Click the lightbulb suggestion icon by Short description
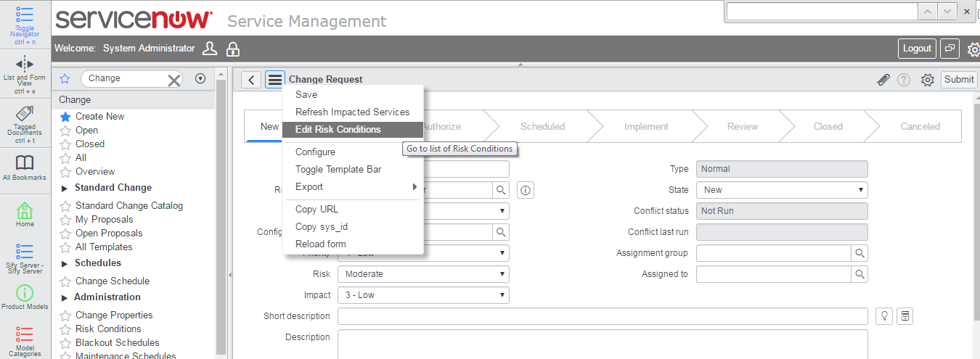The height and width of the screenshot is (359, 980). pos(883,316)
